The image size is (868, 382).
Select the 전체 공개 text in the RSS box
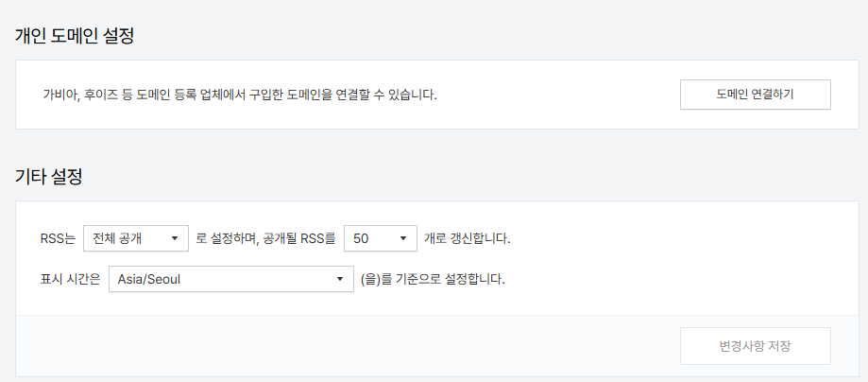pos(116,238)
